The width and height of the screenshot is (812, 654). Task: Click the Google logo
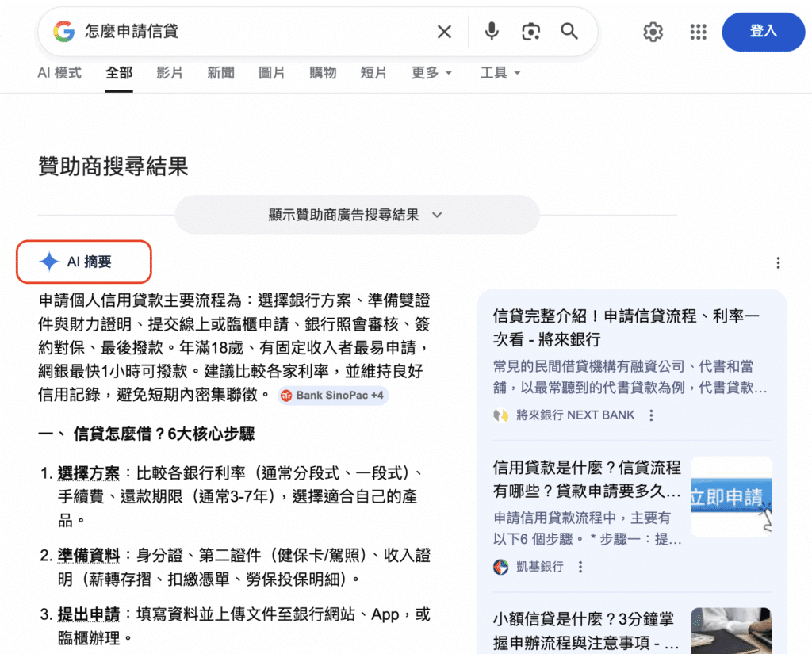[x=62, y=32]
